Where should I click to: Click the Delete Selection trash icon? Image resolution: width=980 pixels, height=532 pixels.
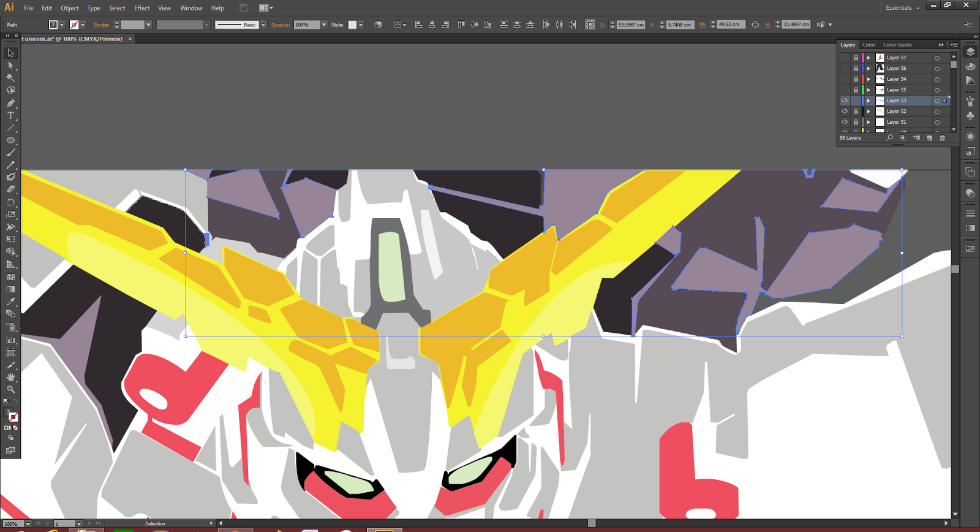943,138
